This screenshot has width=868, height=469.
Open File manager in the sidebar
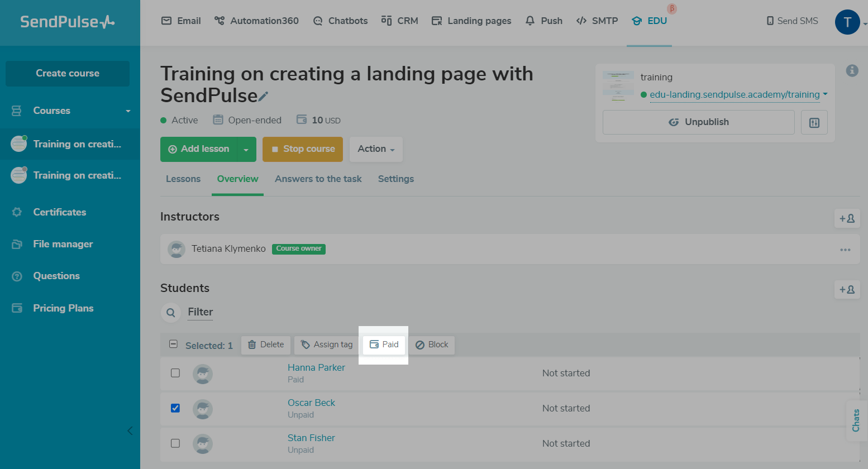coord(63,244)
